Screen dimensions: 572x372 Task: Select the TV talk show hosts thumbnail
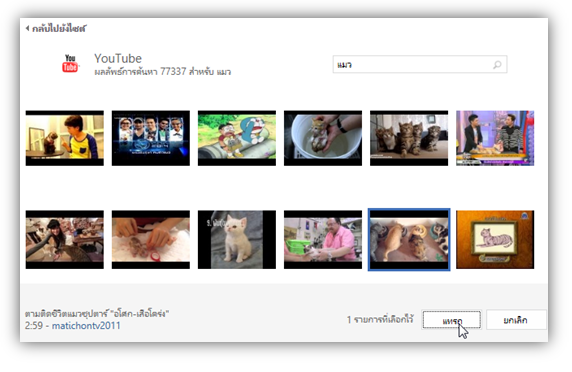tap(495, 138)
